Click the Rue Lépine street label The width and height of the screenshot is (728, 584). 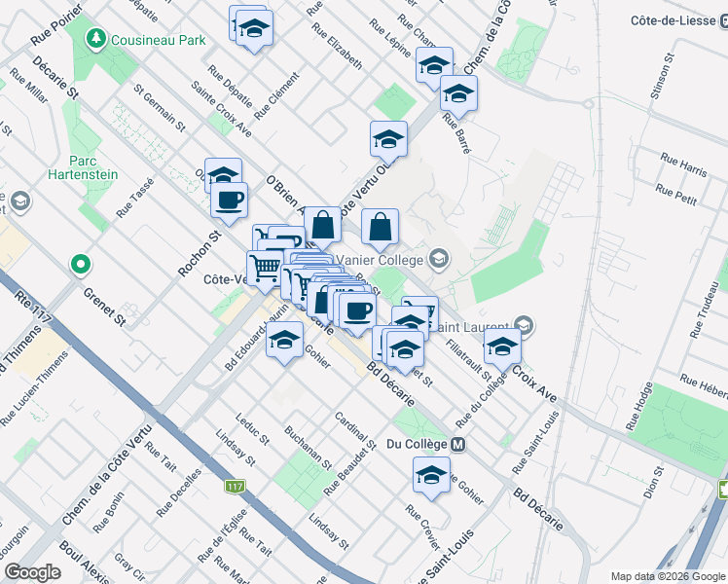[390, 38]
